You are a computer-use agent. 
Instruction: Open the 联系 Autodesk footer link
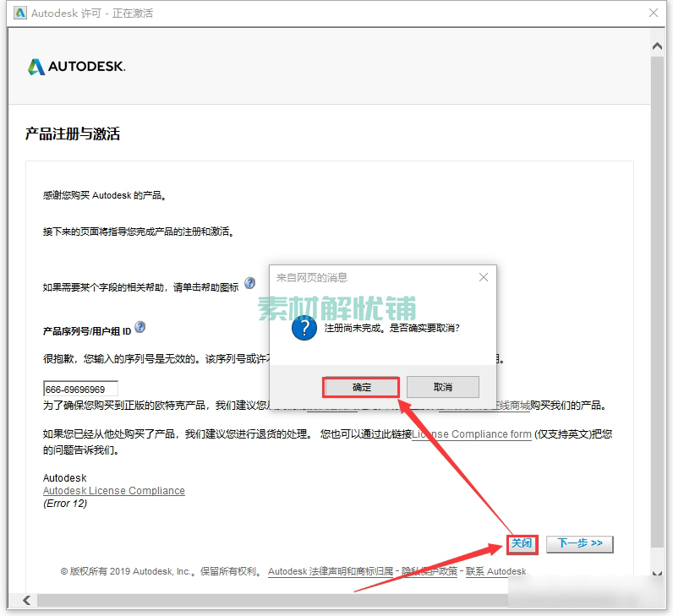click(x=495, y=571)
